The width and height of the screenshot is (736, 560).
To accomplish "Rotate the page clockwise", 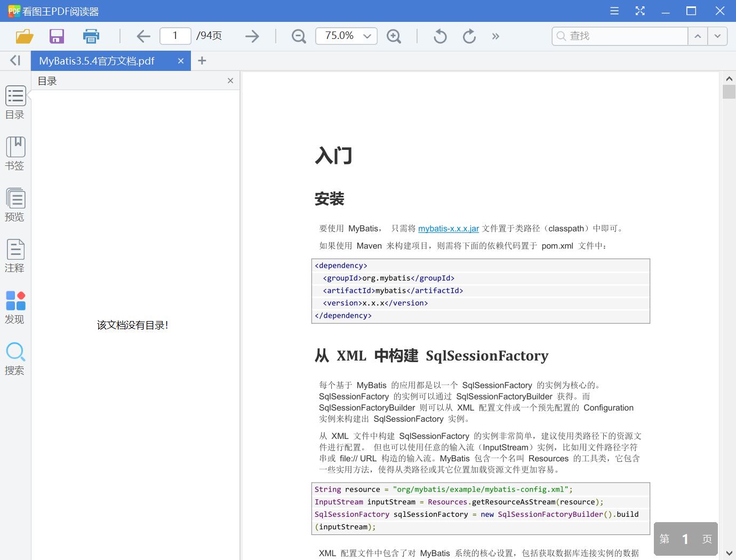I will pyautogui.click(x=469, y=36).
